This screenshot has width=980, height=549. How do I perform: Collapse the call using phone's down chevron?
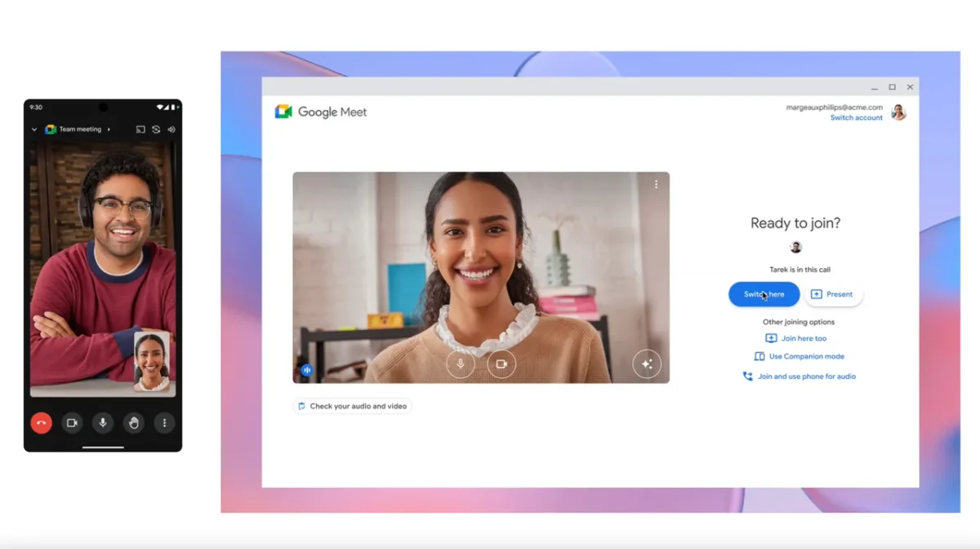(x=34, y=129)
